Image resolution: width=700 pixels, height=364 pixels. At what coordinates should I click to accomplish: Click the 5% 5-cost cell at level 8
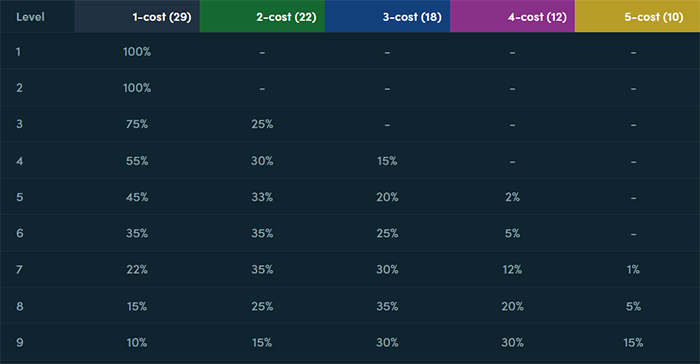pos(633,306)
